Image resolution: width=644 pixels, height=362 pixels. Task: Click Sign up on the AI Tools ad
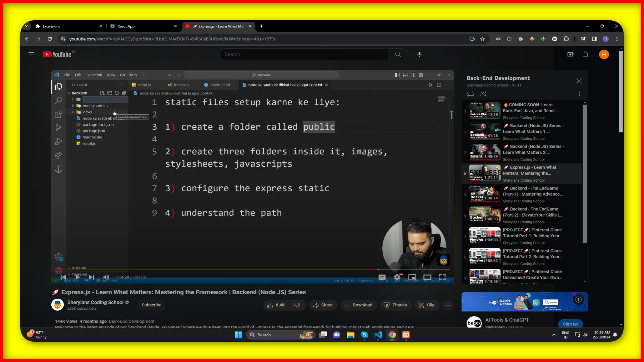(570, 324)
